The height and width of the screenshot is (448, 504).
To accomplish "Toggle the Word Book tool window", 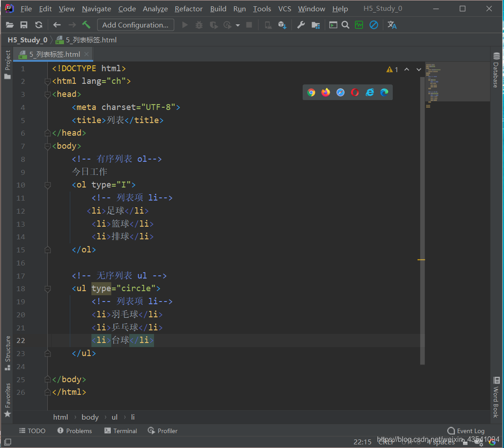I will point(496,397).
